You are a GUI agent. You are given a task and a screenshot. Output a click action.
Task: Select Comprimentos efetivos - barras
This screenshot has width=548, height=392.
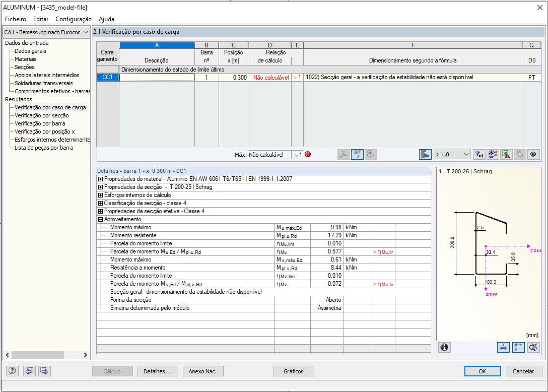52,91
